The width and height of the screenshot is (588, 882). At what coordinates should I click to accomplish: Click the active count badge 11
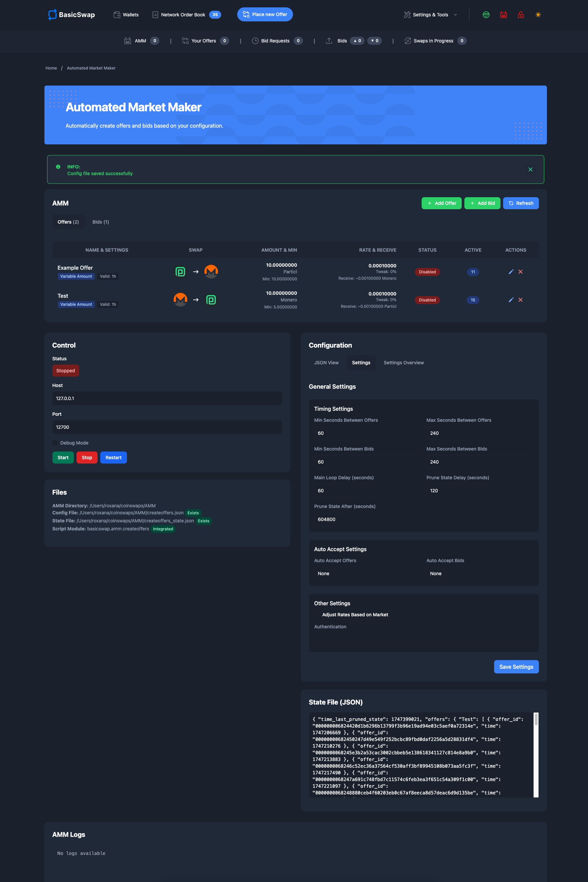tap(473, 272)
